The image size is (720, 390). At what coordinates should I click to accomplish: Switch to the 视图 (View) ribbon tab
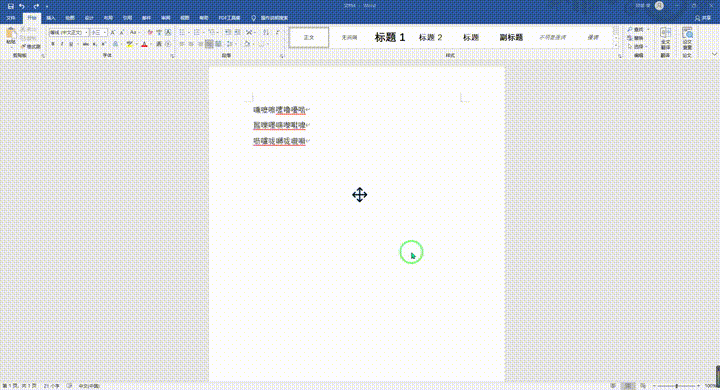click(185, 18)
